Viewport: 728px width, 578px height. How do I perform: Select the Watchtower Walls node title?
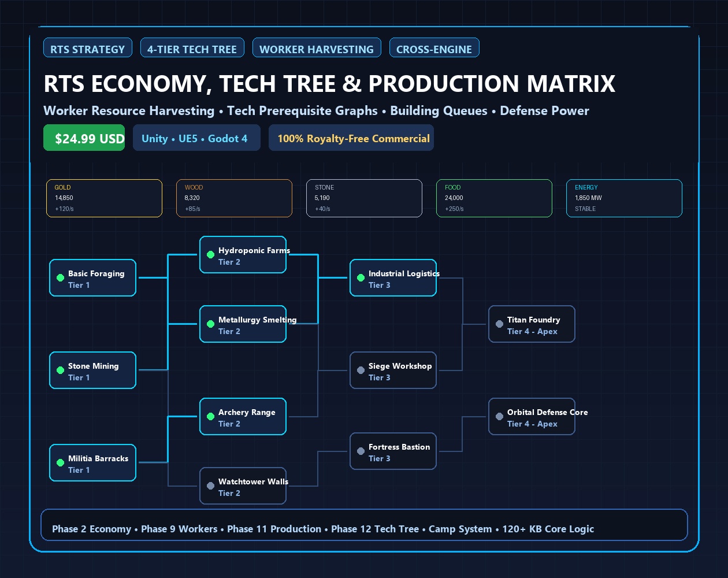[253, 481]
